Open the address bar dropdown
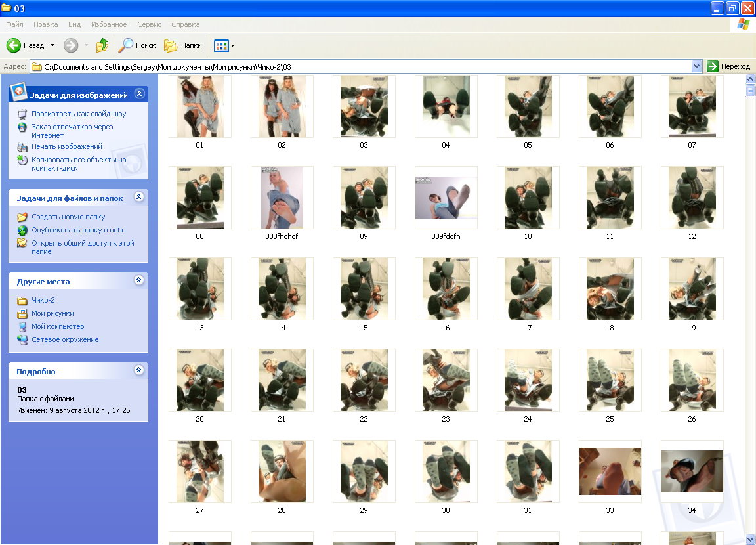756x545 pixels. pos(696,66)
